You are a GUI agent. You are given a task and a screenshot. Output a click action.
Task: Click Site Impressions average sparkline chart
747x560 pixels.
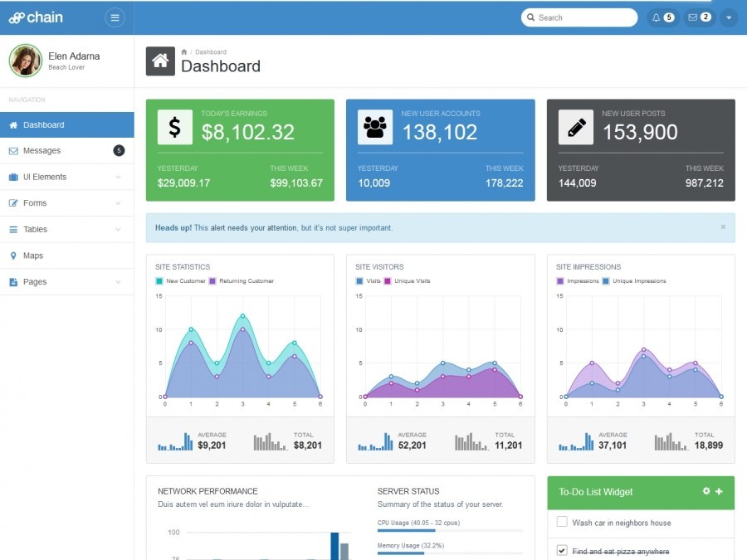(576, 441)
